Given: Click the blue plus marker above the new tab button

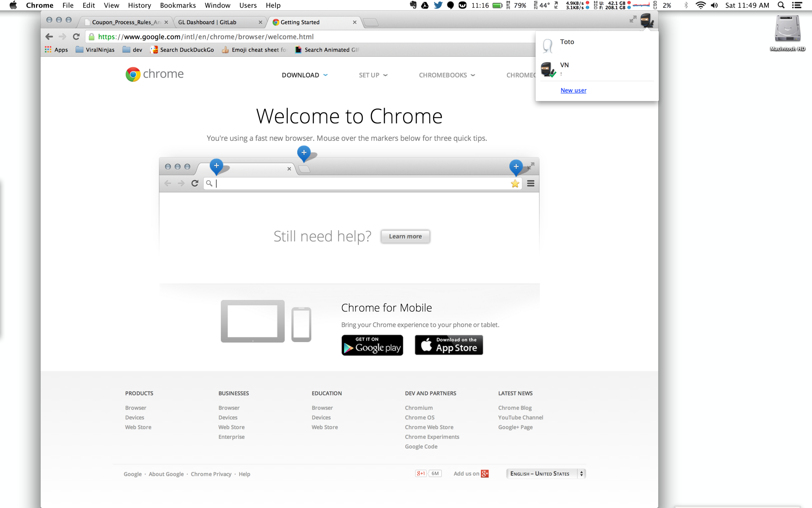Looking at the screenshot, I should pos(304,153).
